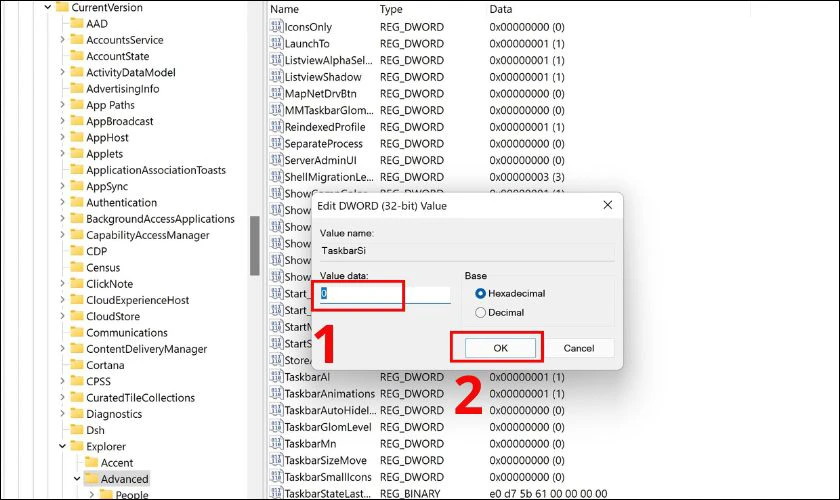The width and height of the screenshot is (840, 500).
Task: Select the BackgroundAccessApplications key
Action: [160, 219]
